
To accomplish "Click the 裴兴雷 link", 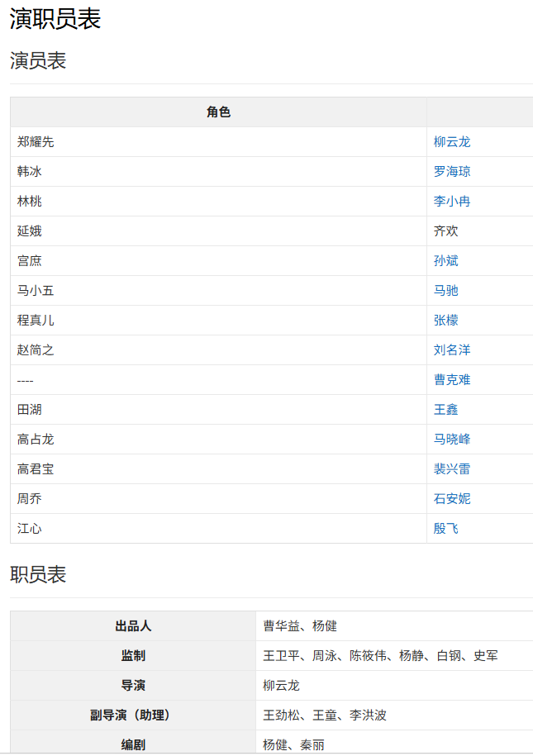I will [x=452, y=469].
